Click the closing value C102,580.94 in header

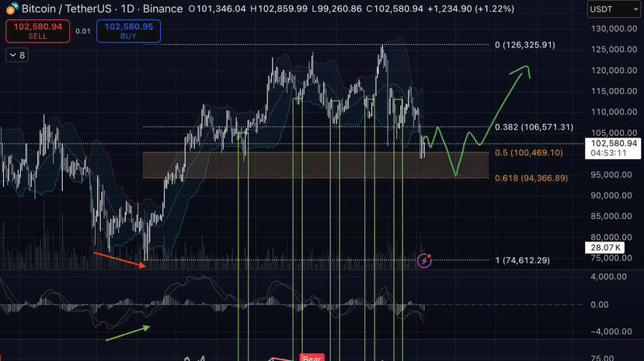coord(395,9)
